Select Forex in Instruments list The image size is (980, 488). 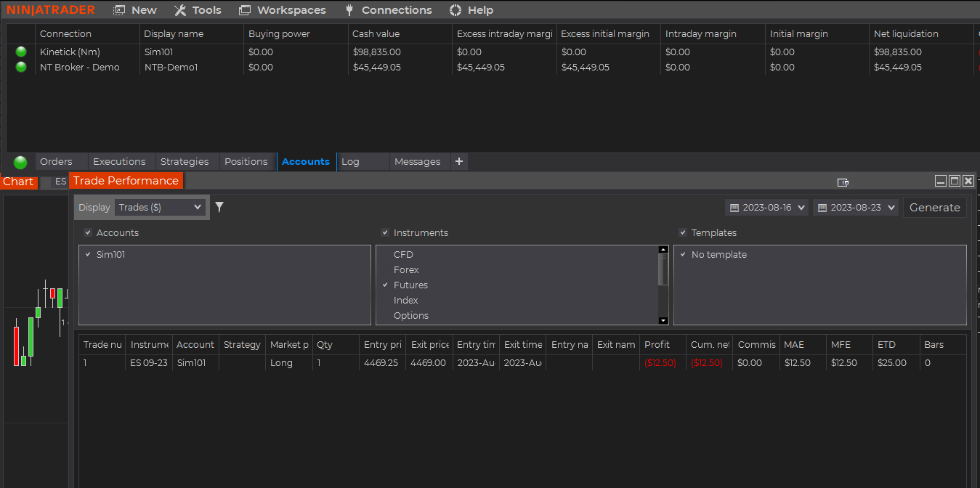click(406, 269)
